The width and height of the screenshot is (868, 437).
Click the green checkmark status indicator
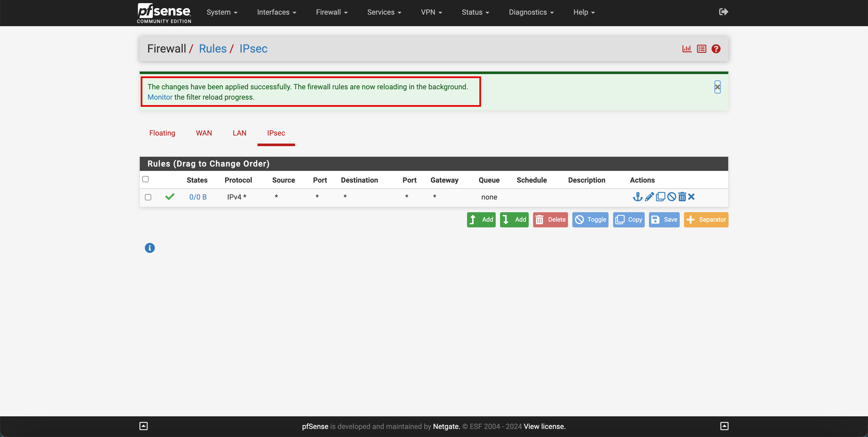tap(170, 197)
